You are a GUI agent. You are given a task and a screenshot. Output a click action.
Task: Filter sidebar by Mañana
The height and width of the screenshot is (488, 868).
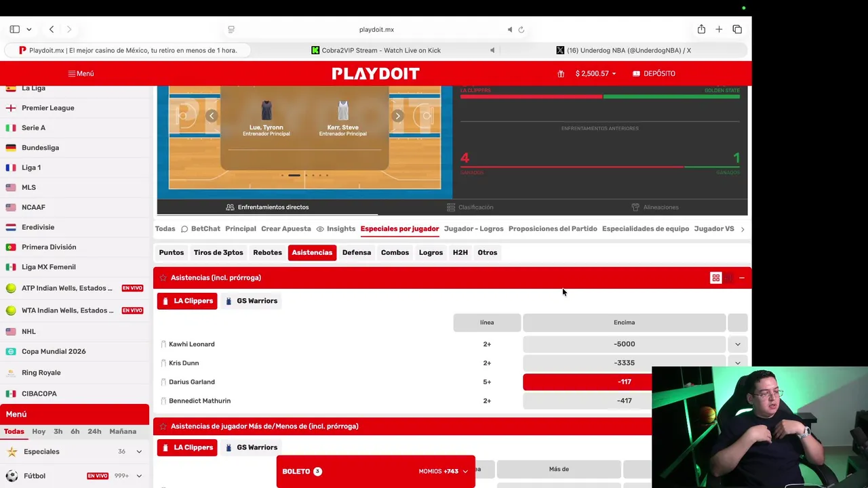coord(123,431)
